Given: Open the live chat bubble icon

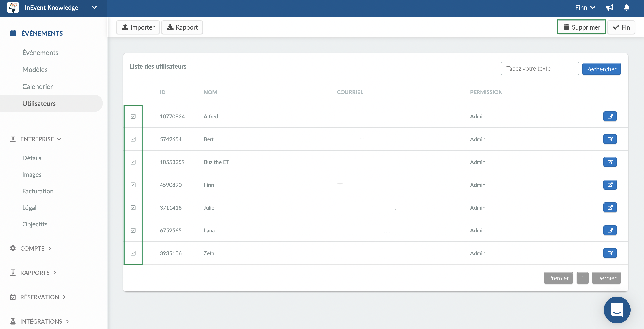Looking at the screenshot, I should tap(617, 310).
